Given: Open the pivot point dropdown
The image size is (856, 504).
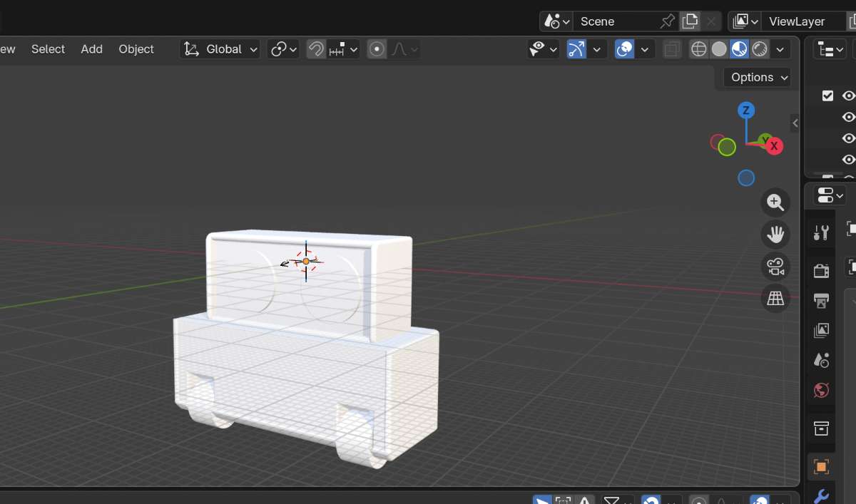Looking at the screenshot, I should tap(283, 49).
